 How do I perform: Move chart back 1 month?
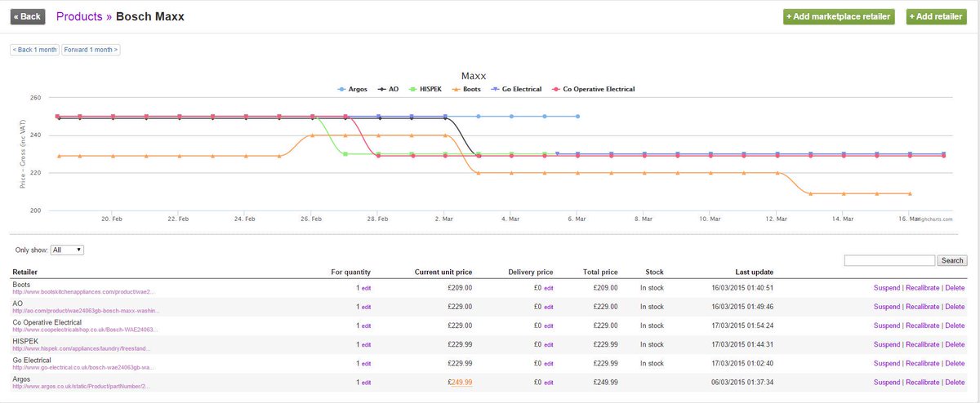point(34,50)
